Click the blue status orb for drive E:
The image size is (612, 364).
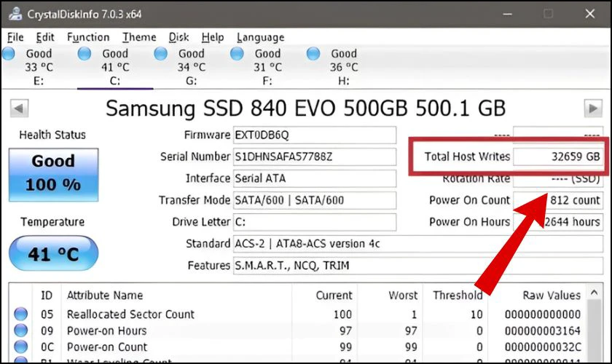[x=8, y=53]
